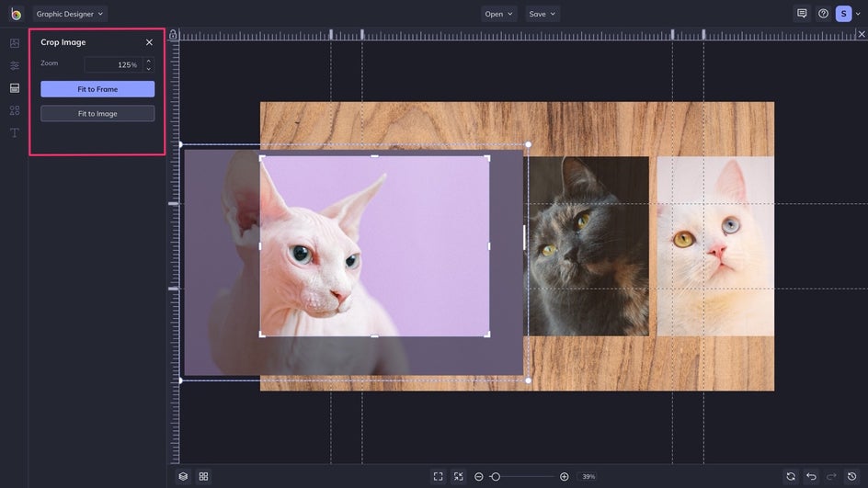Click the canvas zoom slider handle

pyautogui.click(x=496, y=476)
